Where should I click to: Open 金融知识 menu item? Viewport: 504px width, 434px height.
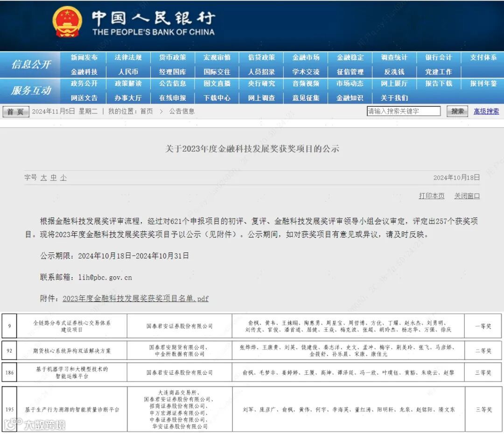point(350,98)
